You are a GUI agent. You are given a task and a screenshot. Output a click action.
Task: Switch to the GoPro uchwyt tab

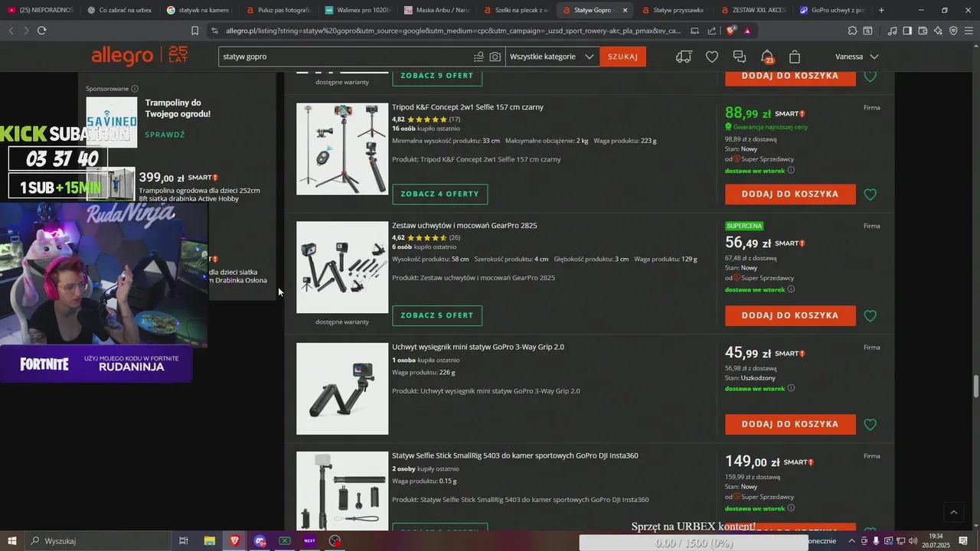tap(831, 10)
